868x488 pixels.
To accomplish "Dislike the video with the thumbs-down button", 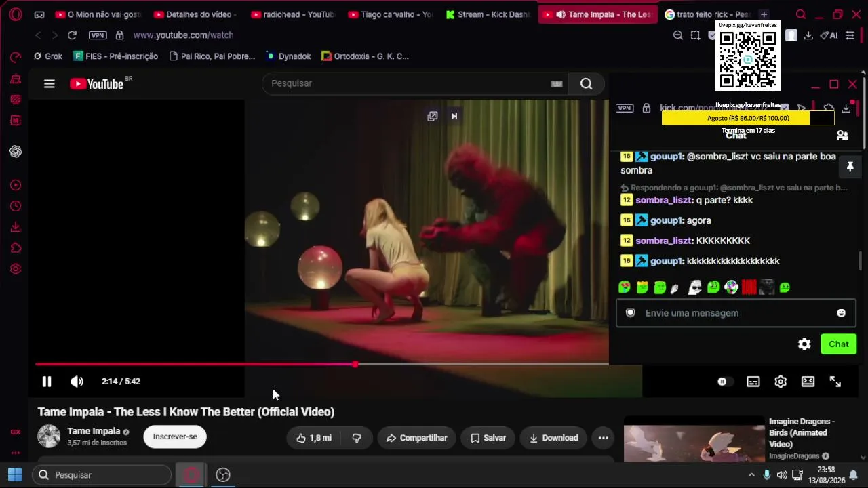I will [357, 438].
